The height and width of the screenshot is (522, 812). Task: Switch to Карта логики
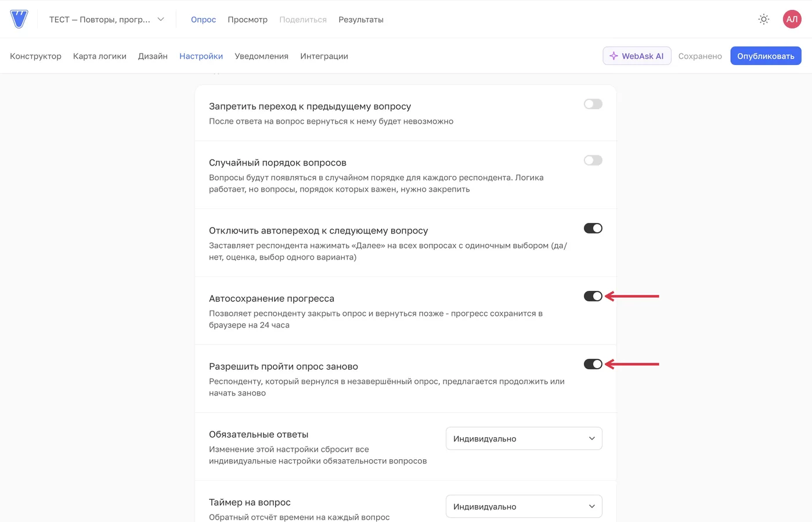pos(100,56)
